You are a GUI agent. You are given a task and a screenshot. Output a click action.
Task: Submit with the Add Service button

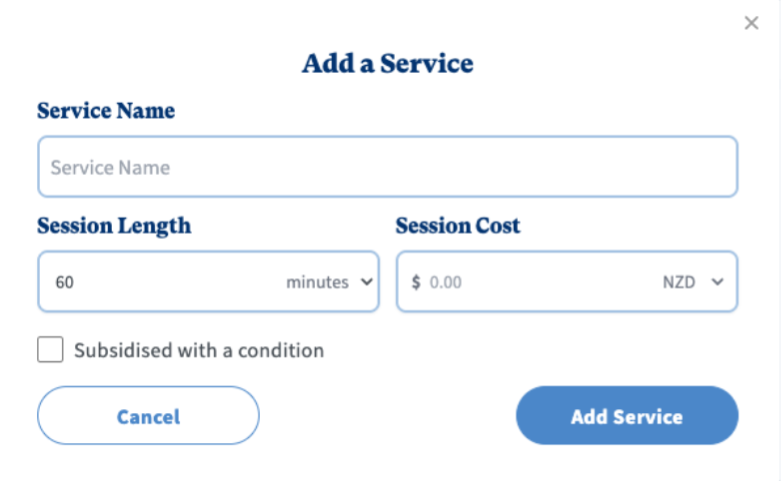(627, 415)
